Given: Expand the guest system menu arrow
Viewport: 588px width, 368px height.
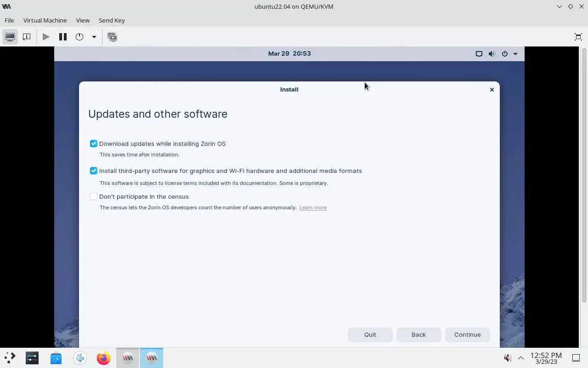Looking at the screenshot, I should [515, 54].
